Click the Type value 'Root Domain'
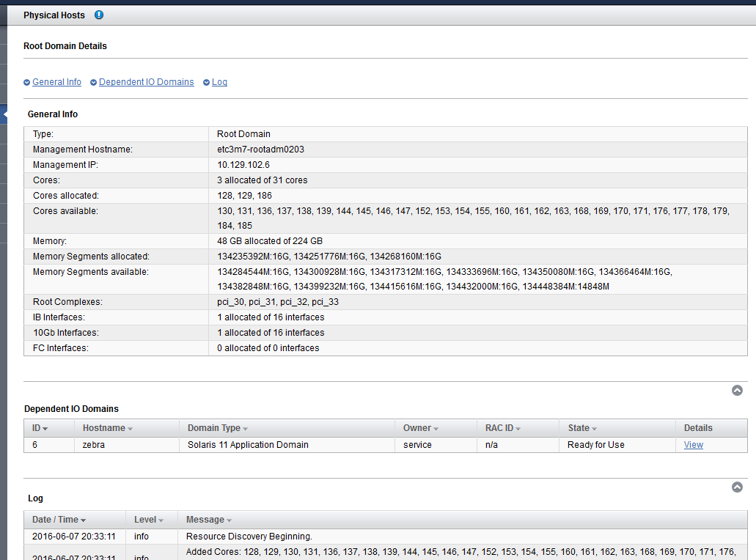The width and height of the screenshot is (756, 560). coord(243,134)
